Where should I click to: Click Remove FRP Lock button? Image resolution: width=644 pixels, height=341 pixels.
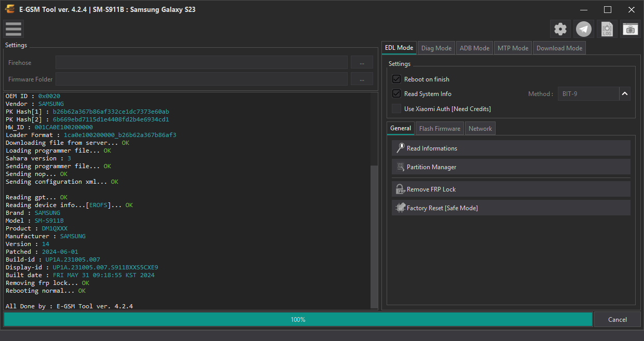click(511, 189)
